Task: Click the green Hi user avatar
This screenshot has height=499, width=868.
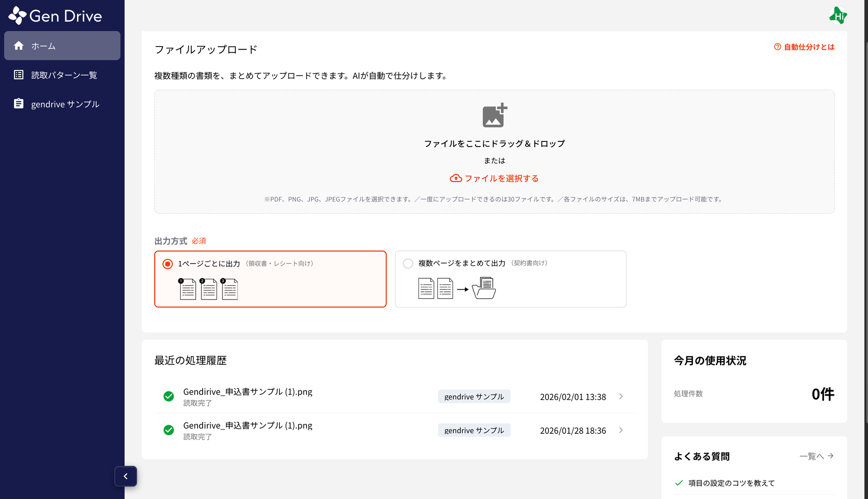Action: pyautogui.click(x=837, y=16)
